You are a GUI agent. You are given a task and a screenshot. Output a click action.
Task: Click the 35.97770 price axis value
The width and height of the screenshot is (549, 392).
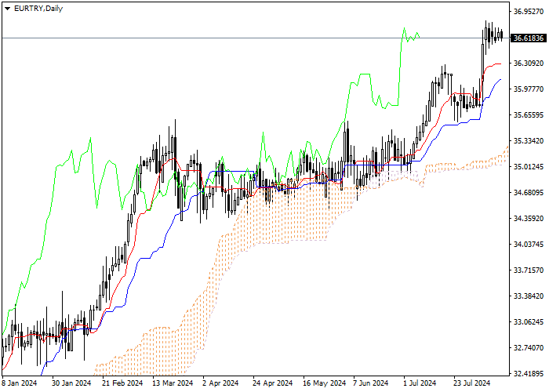[529, 89]
